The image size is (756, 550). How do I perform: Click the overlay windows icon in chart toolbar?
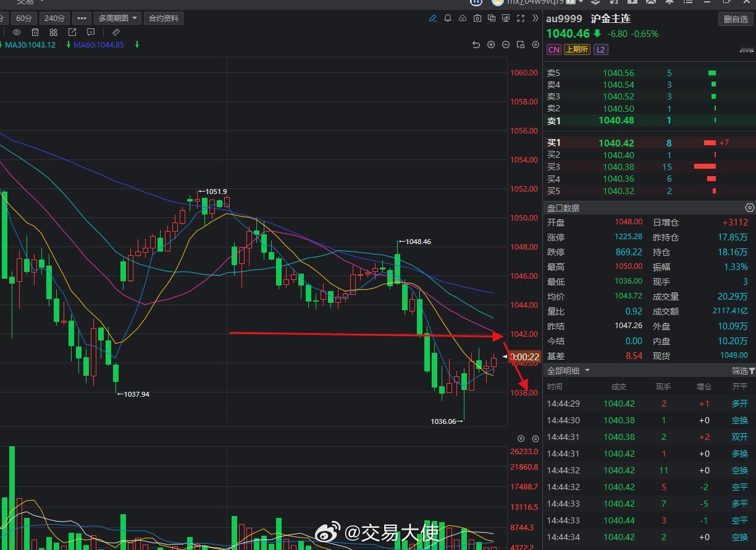pyautogui.click(x=492, y=19)
